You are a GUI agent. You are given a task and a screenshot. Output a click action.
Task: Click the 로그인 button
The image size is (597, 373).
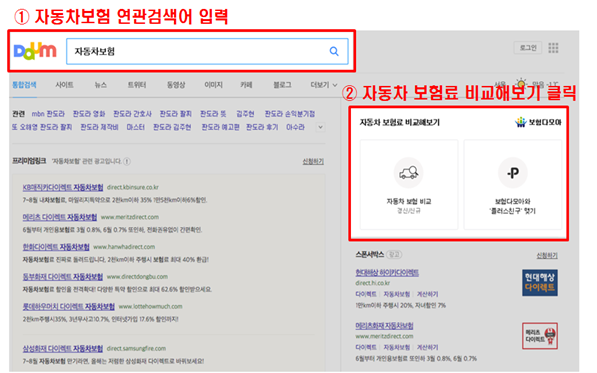[528, 48]
